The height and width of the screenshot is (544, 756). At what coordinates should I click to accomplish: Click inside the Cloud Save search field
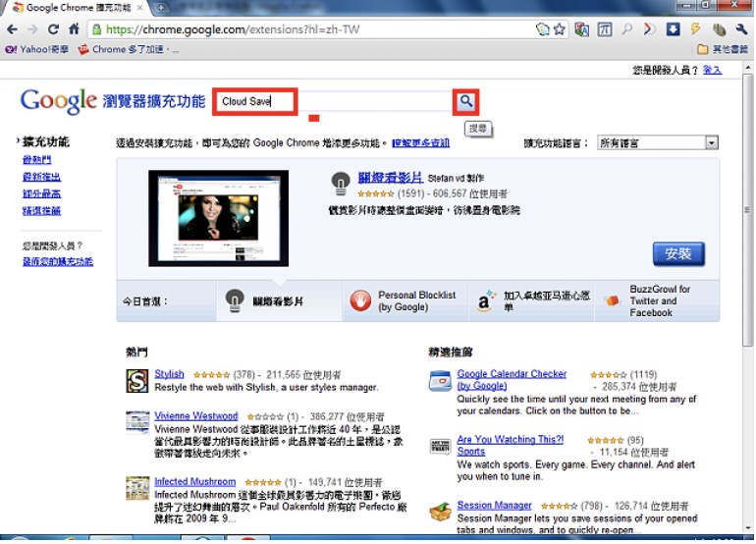coord(334,101)
